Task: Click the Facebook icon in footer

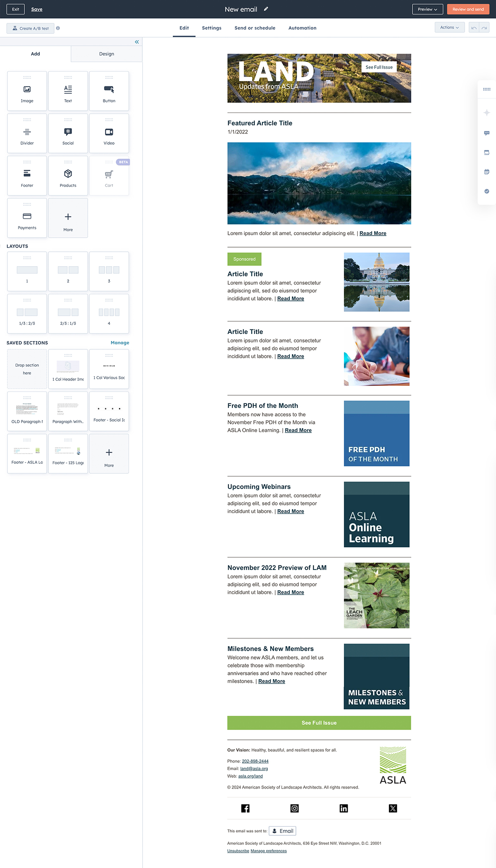Action: point(246,808)
